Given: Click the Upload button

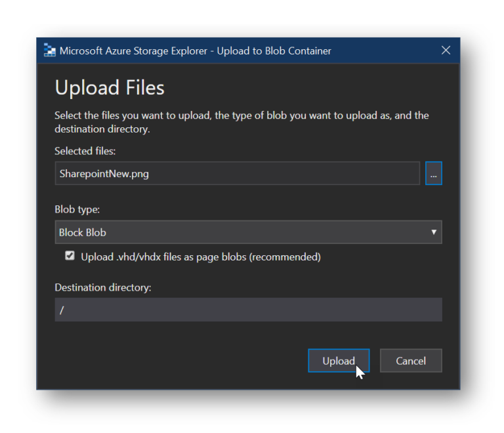Looking at the screenshot, I should (x=339, y=360).
